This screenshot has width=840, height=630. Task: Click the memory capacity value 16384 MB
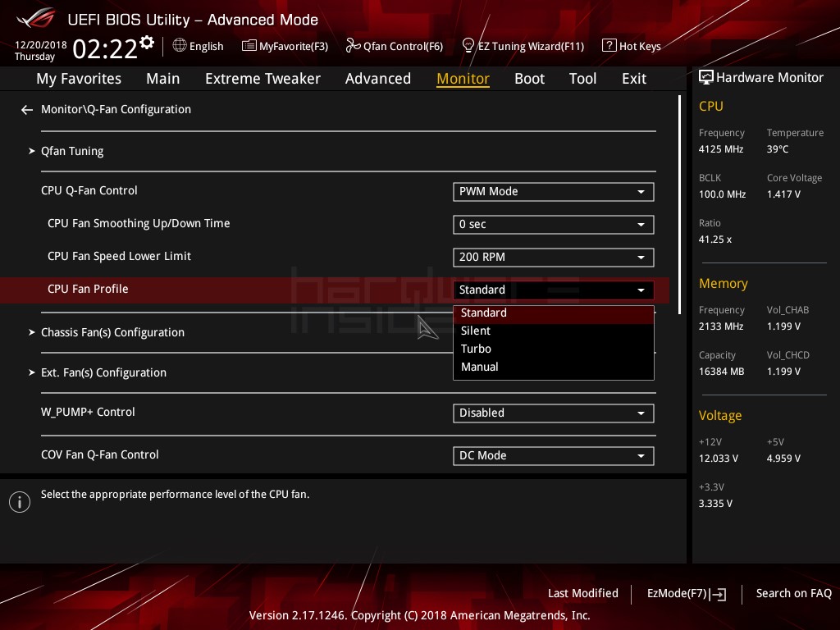pos(721,372)
